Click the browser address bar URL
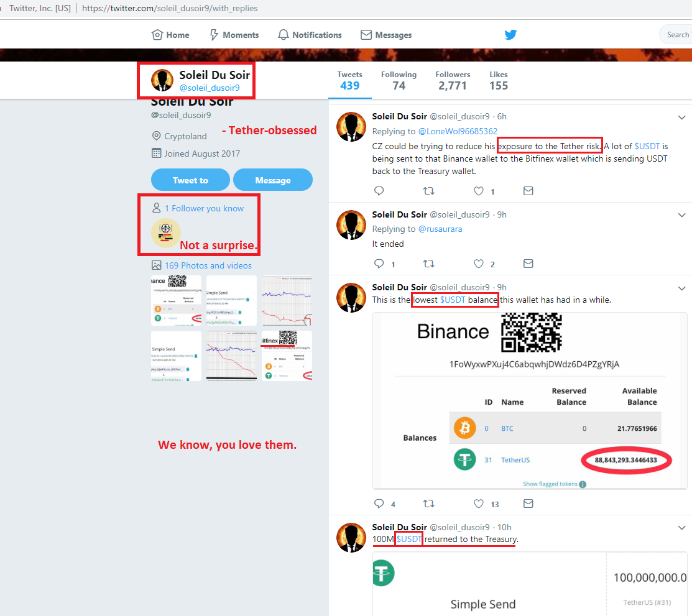The width and height of the screenshot is (692, 616). [170, 8]
